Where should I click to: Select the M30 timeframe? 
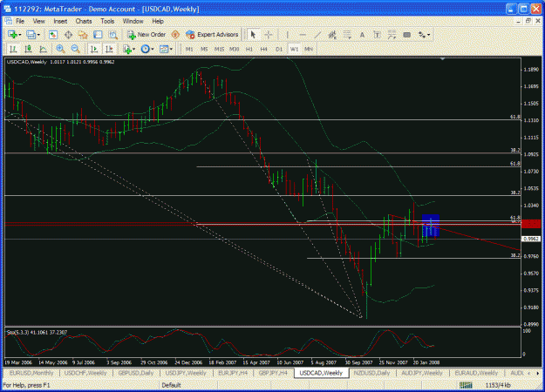[235, 50]
